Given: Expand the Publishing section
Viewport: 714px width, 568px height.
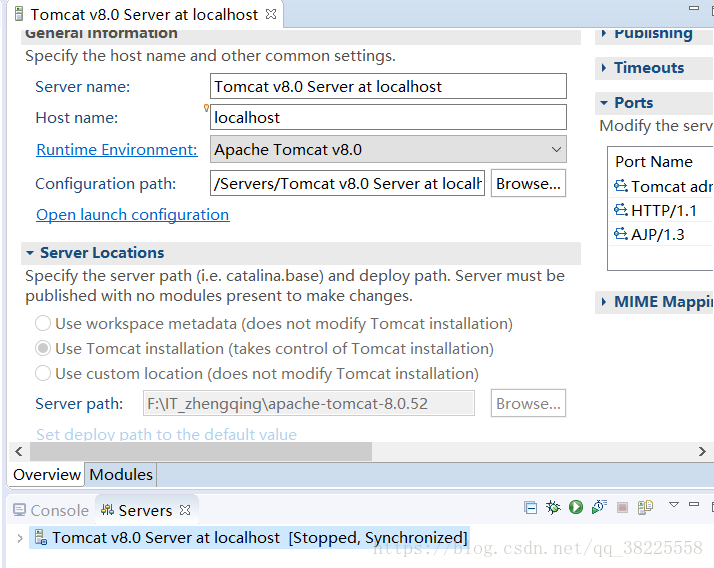Looking at the screenshot, I should pos(604,33).
